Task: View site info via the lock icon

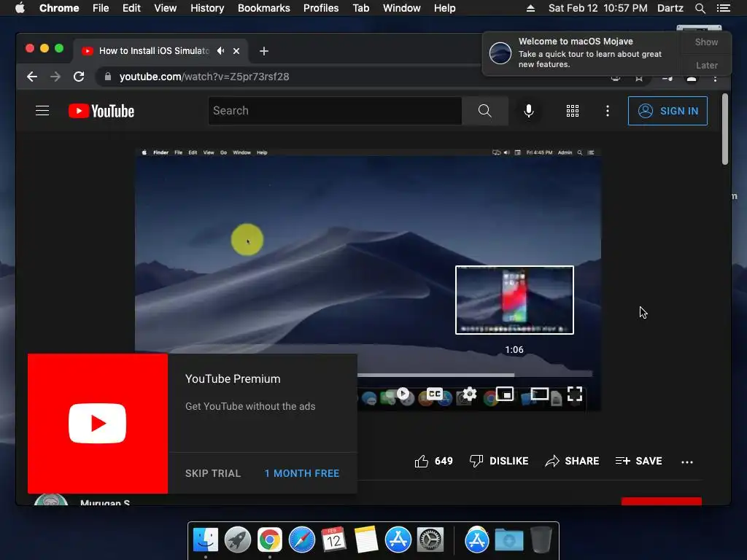Action: point(108,77)
